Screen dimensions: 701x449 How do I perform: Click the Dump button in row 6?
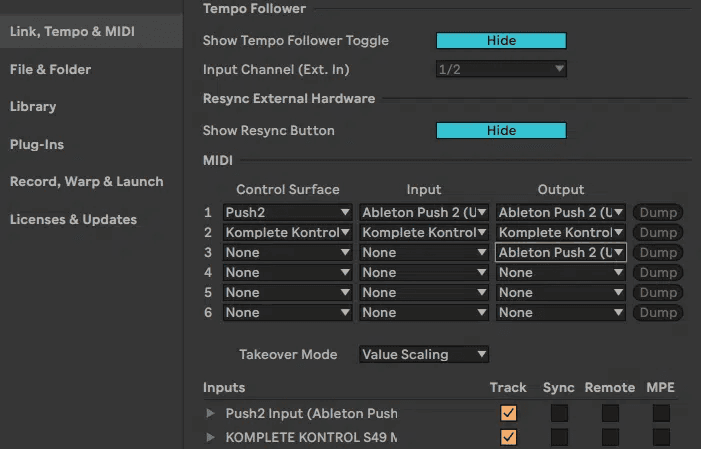tap(658, 313)
